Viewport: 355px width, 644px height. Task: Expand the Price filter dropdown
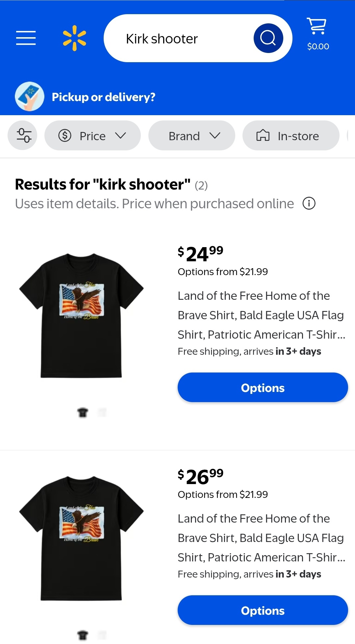pyautogui.click(x=92, y=136)
